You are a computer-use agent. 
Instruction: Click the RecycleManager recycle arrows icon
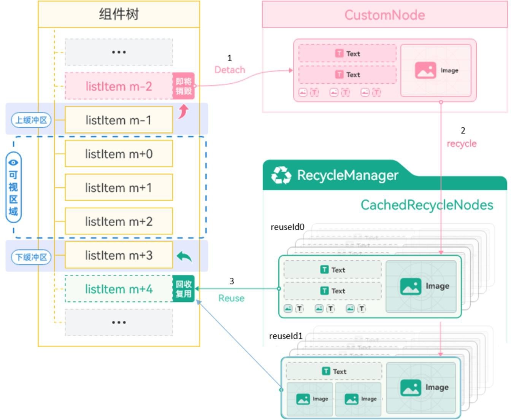[281, 175]
